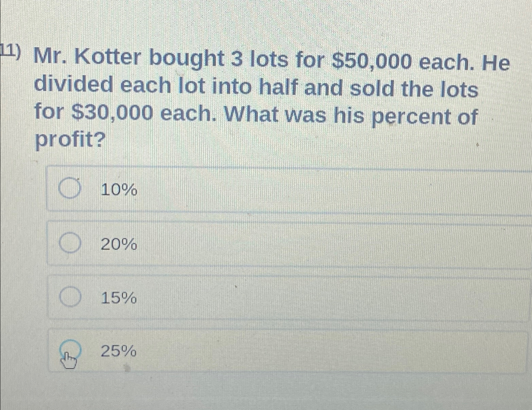The width and height of the screenshot is (532, 410).
Task: Click the 15% answer label text
Action: click(x=119, y=299)
